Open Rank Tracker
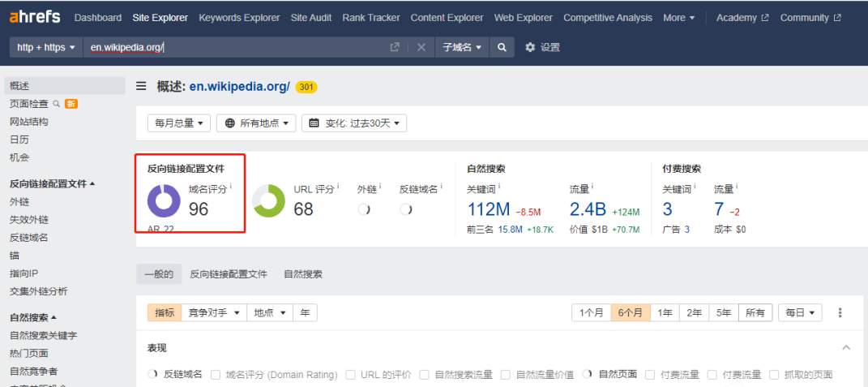This screenshot has width=868, height=387. [371, 17]
